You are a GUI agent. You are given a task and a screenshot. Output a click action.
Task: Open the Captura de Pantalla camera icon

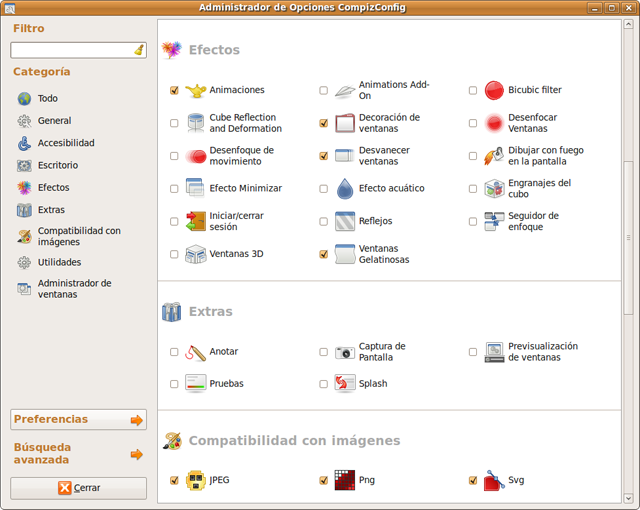344,352
